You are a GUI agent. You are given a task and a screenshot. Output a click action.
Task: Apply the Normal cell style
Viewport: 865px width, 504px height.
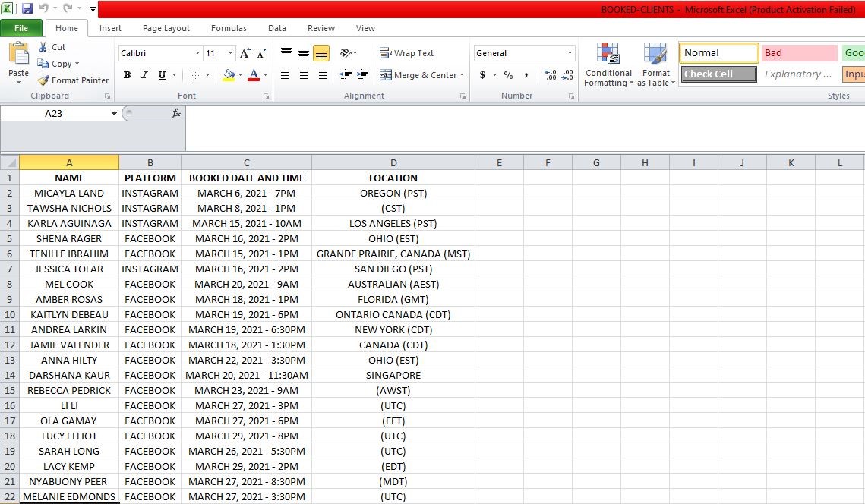(x=719, y=53)
